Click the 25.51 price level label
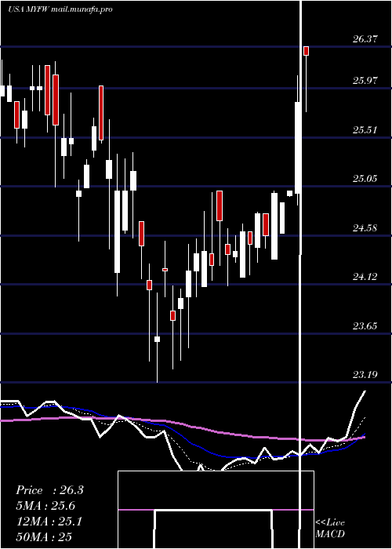The width and height of the screenshot is (392, 549). [x=365, y=130]
